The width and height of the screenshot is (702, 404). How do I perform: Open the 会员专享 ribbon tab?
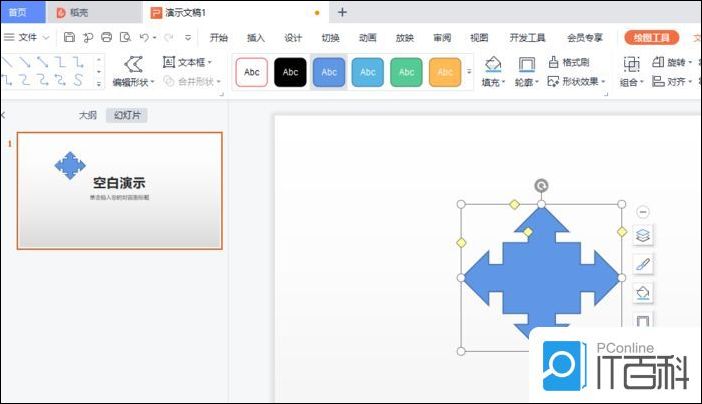pyautogui.click(x=585, y=38)
